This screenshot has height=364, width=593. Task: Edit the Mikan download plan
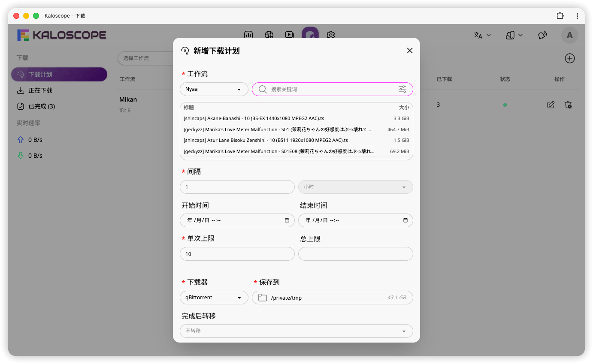pos(551,105)
